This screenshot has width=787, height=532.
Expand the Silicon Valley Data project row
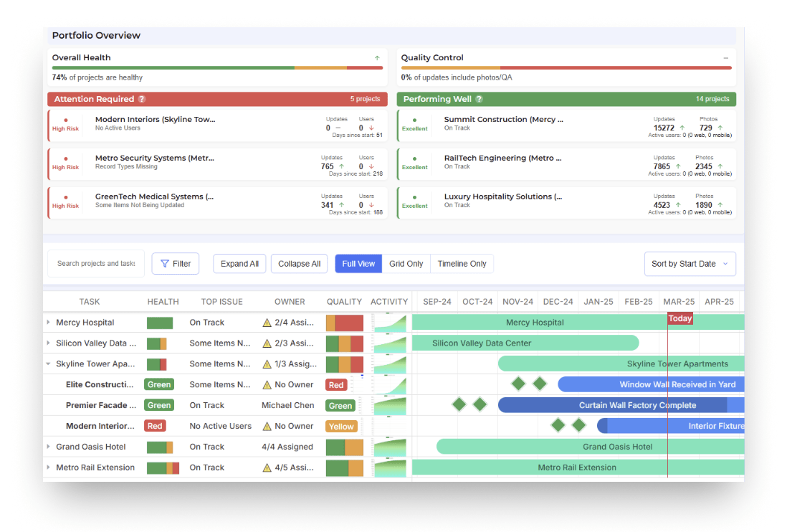pyautogui.click(x=49, y=343)
